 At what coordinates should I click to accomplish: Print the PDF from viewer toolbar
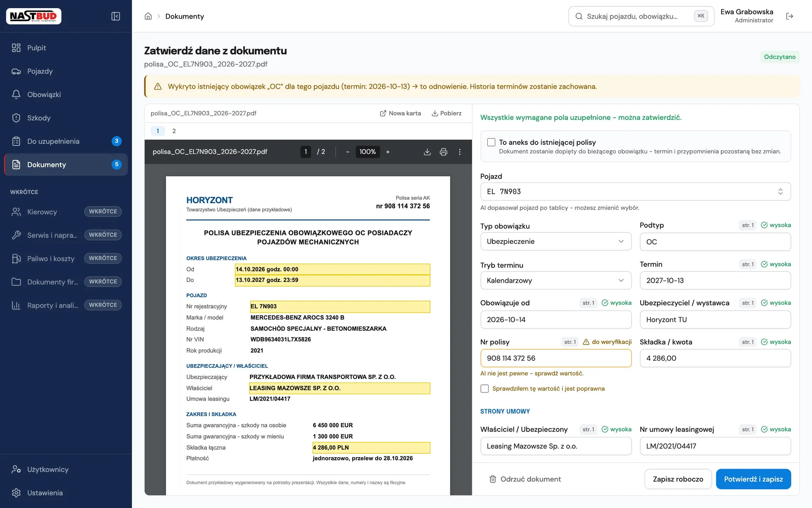[443, 152]
